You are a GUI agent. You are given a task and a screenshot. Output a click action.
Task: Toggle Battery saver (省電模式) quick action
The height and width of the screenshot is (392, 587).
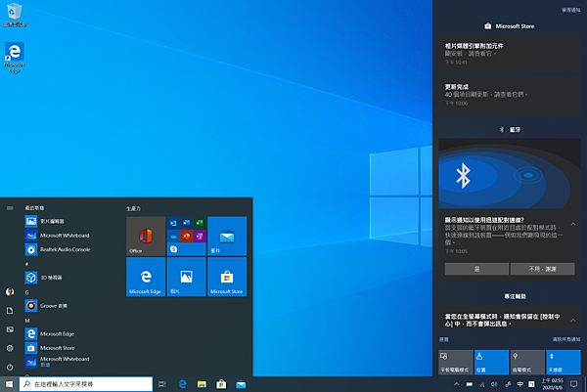pyautogui.click(x=527, y=362)
